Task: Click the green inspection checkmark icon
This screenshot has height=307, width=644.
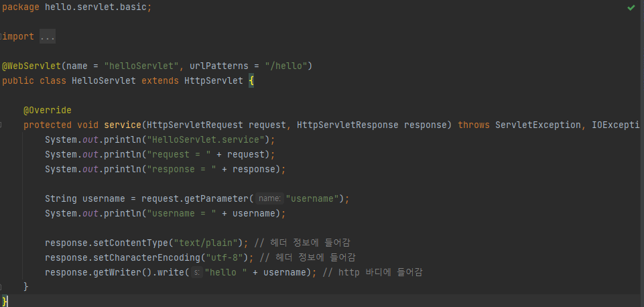Action: point(631,8)
